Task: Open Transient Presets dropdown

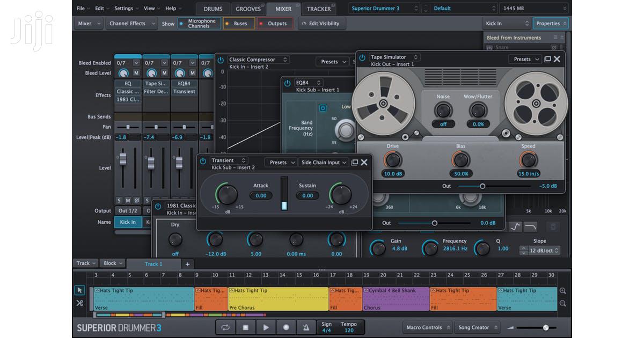Action: coord(281,162)
